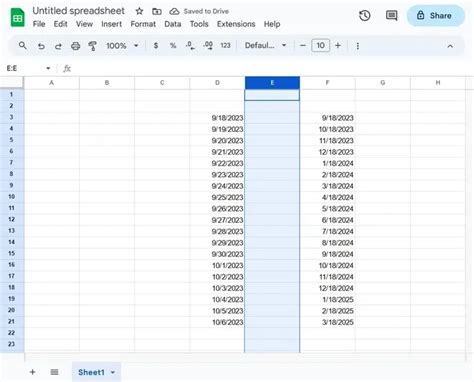Click cell containing 9/18/2023 in column D

tap(217, 118)
